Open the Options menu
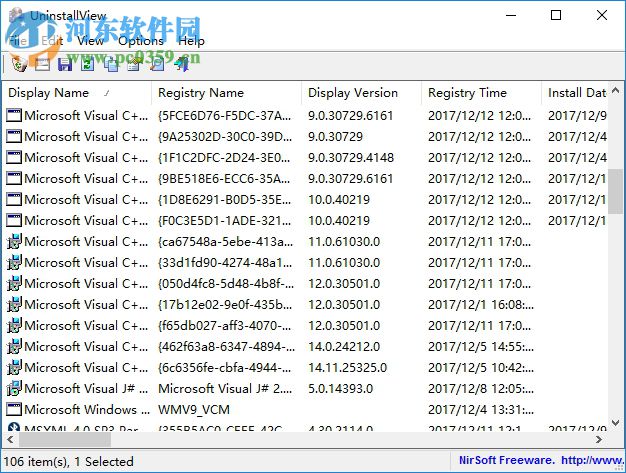The width and height of the screenshot is (626, 473). (x=141, y=41)
